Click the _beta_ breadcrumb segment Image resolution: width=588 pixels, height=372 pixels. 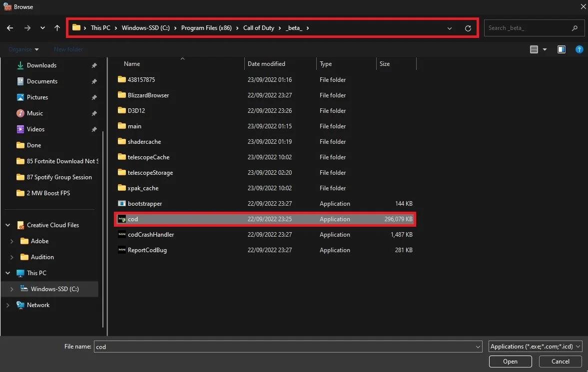(x=294, y=28)
